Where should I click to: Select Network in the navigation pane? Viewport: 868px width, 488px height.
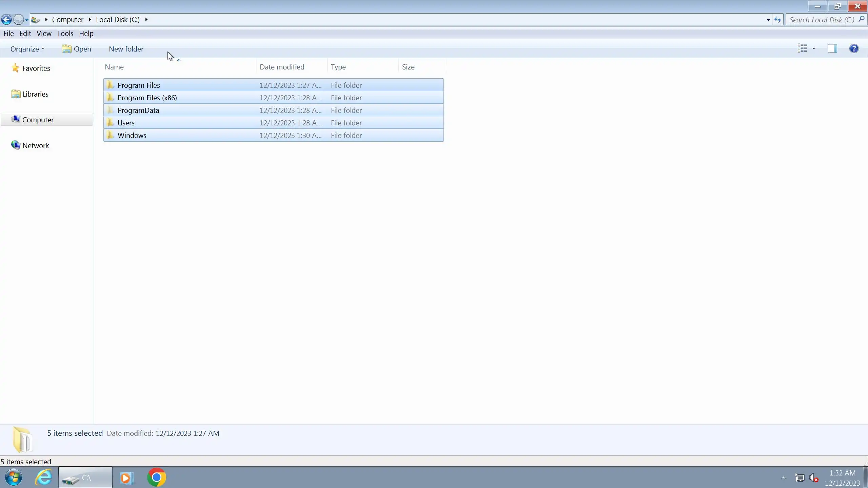(35, 146)
